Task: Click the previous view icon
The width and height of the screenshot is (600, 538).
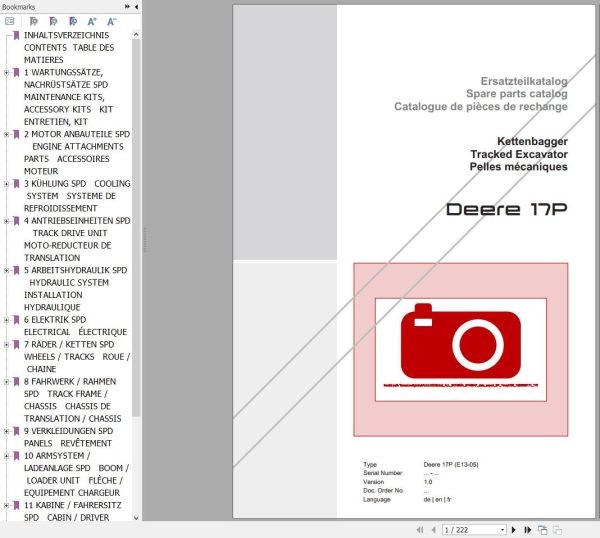Action: tap(543, 530)
